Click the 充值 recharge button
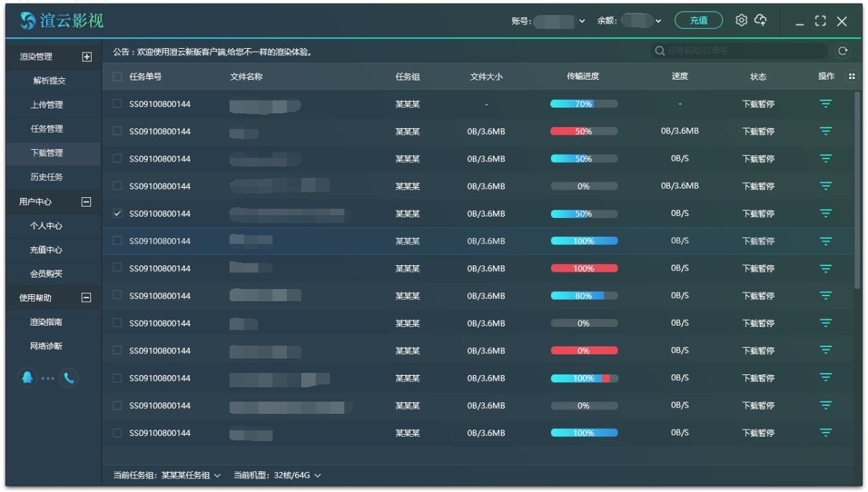Viewport: 868px width, 492px height. [x=698, y=21]
